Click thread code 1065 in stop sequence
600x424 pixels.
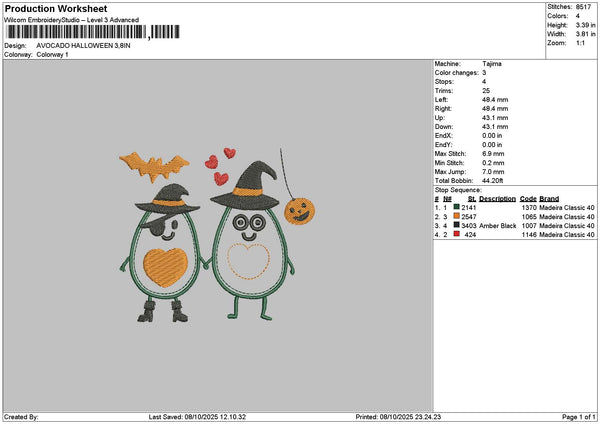[529, 217]
